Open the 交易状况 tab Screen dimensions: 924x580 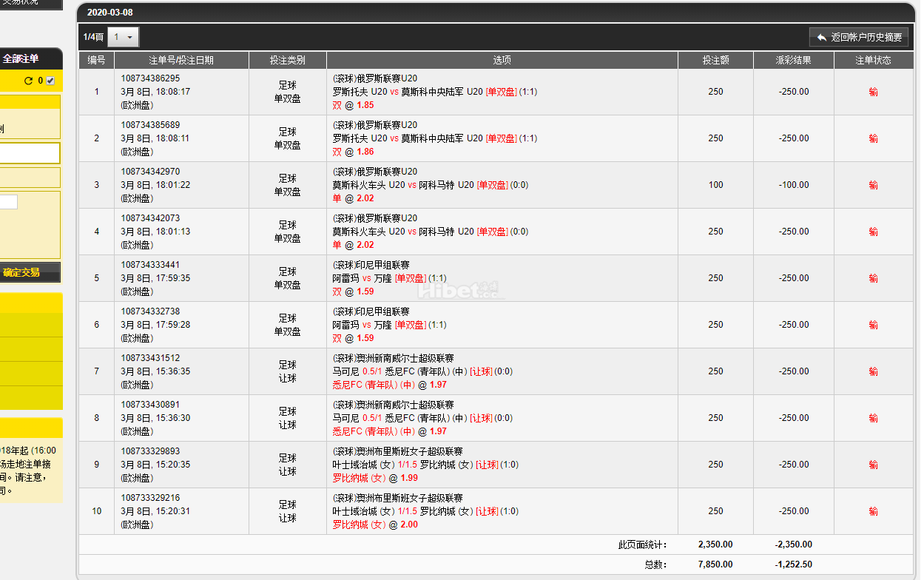click(x=21, y=2)
